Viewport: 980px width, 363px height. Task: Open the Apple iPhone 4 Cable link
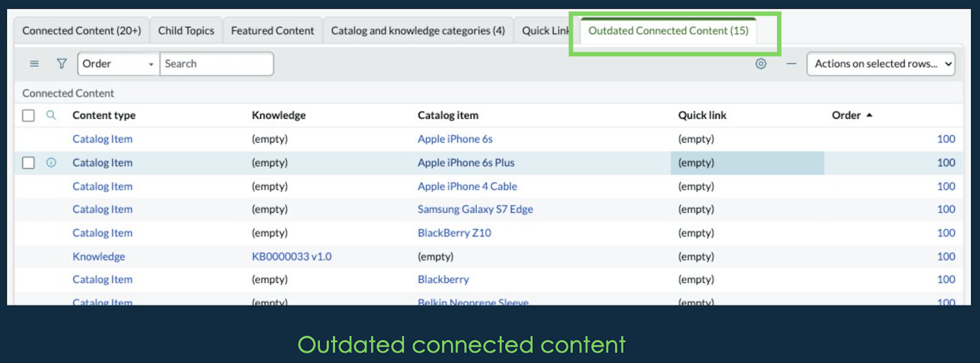pos(467,186)
